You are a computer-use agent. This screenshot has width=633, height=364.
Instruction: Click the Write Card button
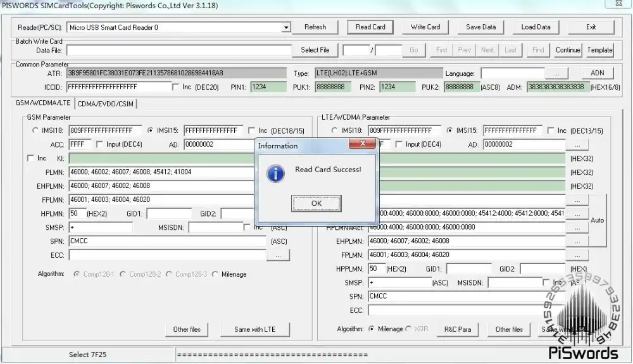[425, 27]
